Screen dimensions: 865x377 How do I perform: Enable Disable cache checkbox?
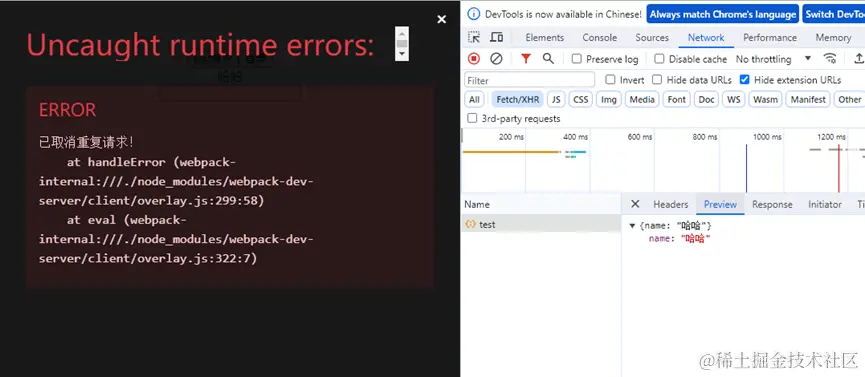659,59
